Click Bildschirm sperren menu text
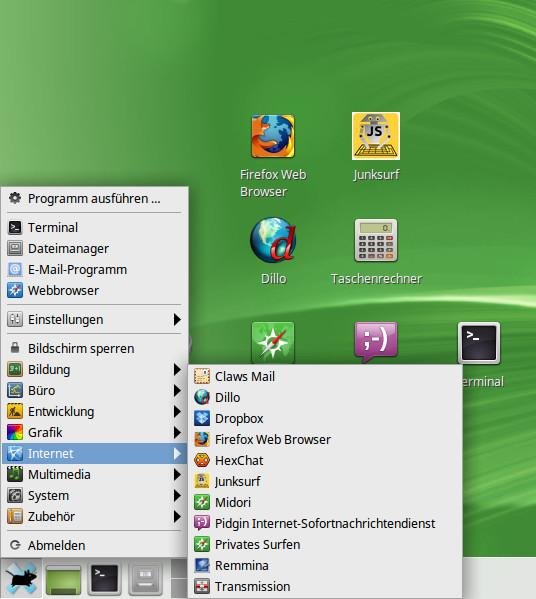This screenshot has height=599, width=536. (81, 348)
